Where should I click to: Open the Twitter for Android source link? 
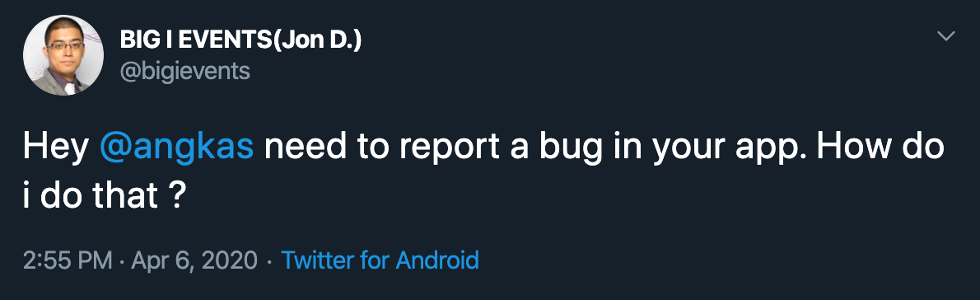click(380, 260)
